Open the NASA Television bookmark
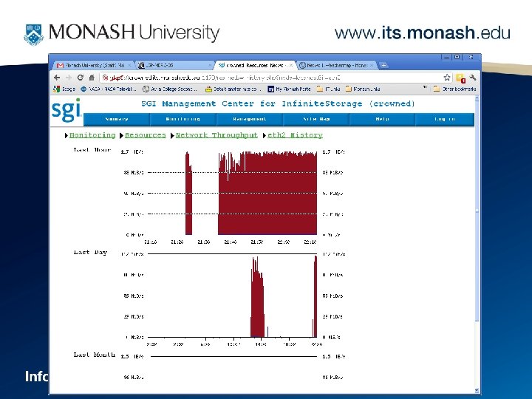The image size is (532, 399). coord(108,89)
